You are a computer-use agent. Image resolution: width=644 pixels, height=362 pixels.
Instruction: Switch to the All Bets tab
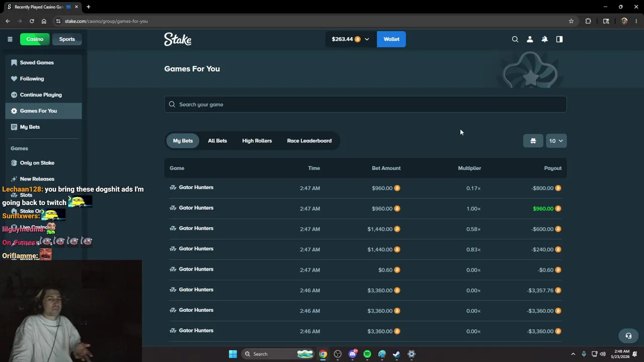[217, 141]
